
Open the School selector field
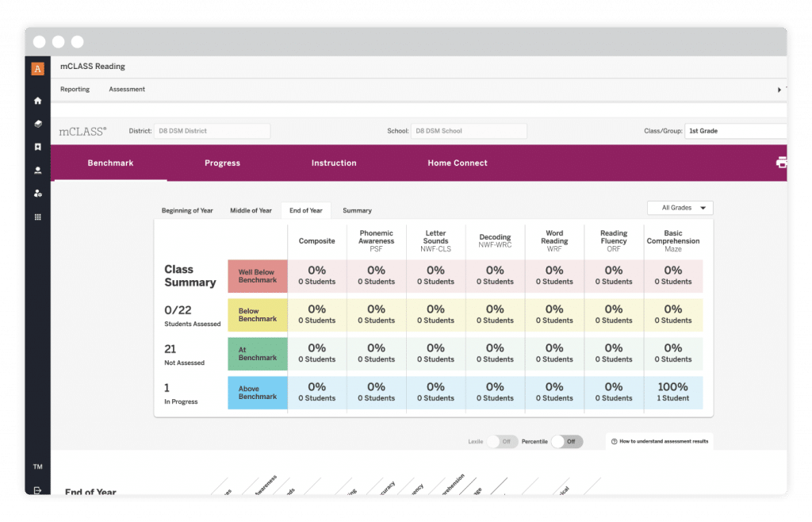tap(469, 131)
